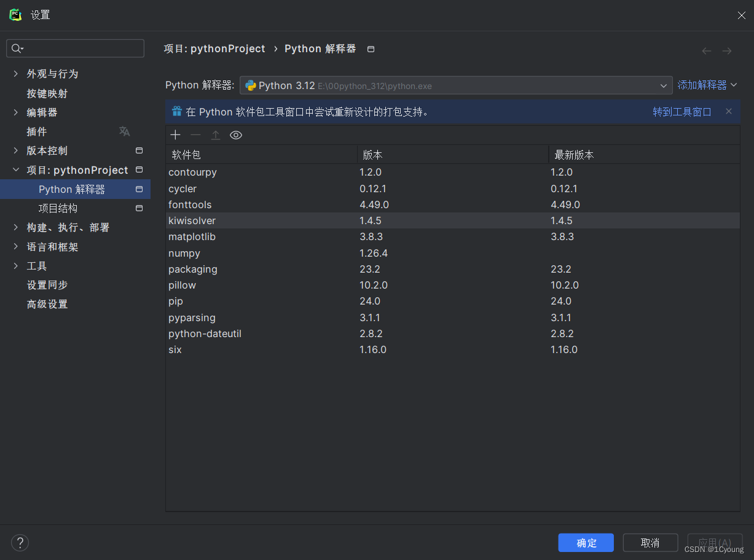Expand 编辑器 section
754x560 pixels.
(16, 112)
